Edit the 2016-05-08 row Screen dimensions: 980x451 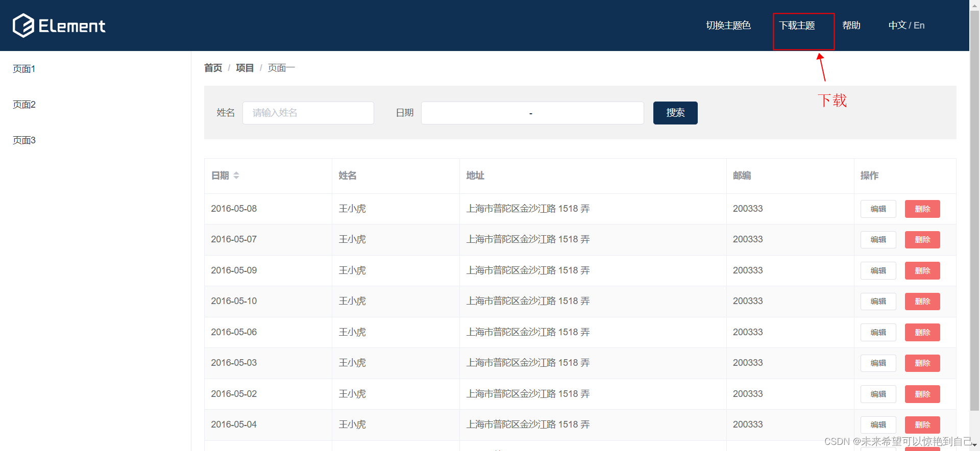[878, 209]
